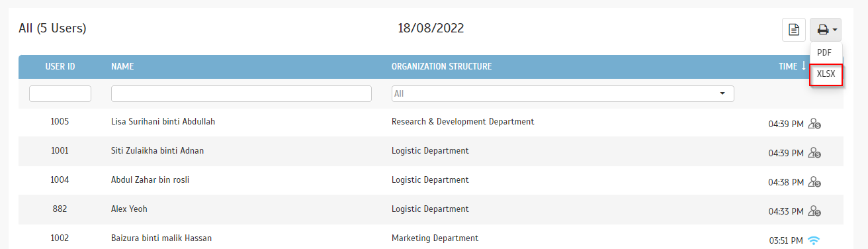Choose PDF export option

[824, 53]
